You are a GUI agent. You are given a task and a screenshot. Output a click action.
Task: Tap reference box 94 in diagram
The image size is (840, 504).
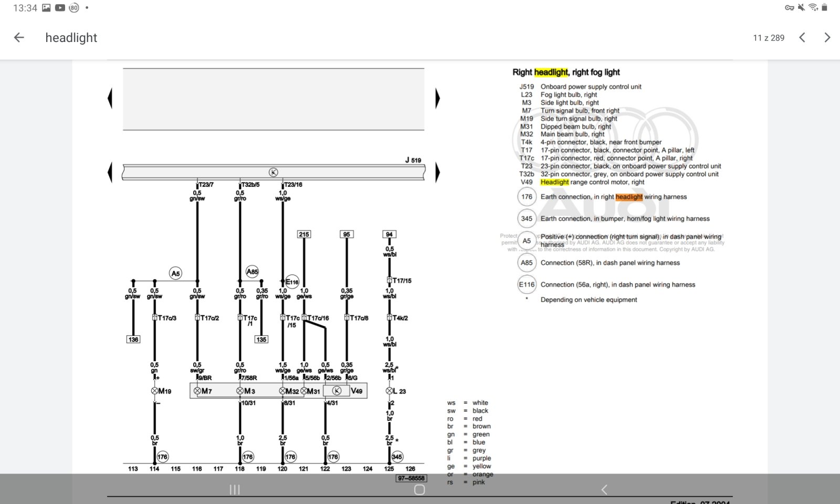[389, 234]
